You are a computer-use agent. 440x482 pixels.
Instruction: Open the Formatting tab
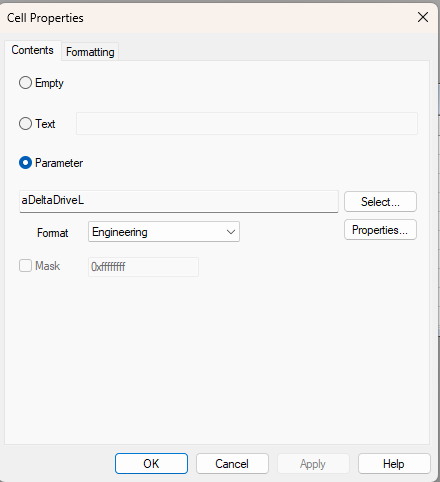tap(90, 52)
